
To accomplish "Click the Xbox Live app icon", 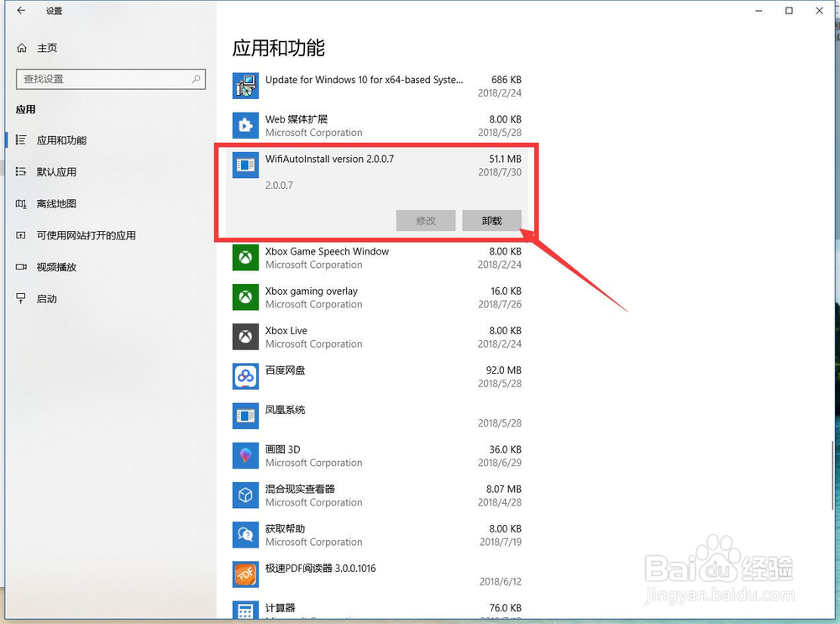I will click(245, 337).
